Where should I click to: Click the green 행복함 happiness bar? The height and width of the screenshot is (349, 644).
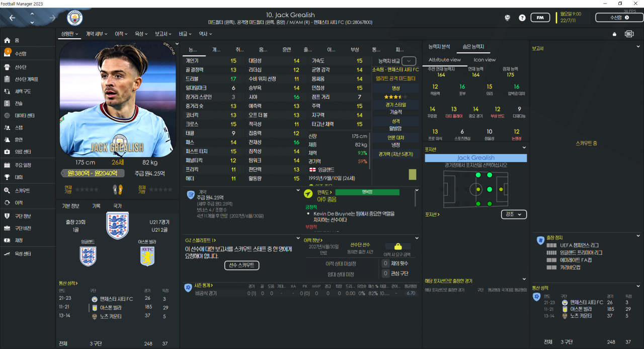click(367, 192)
